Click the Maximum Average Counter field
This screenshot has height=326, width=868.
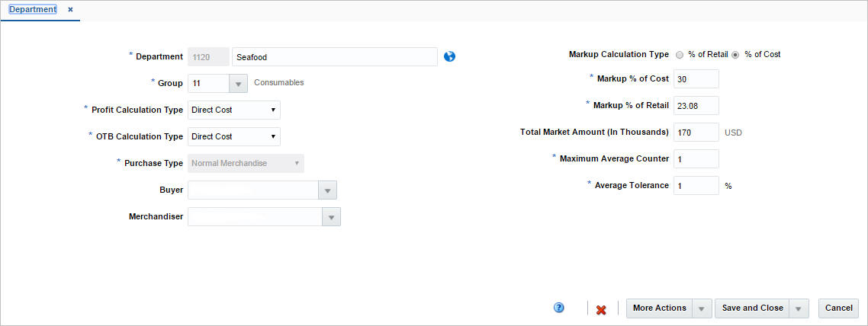pos(696,159)
